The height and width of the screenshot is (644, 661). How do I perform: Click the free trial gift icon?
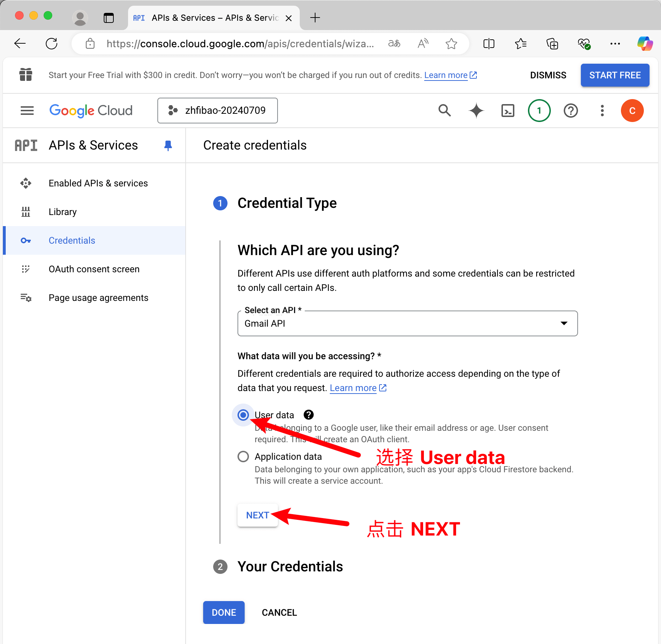26,75
